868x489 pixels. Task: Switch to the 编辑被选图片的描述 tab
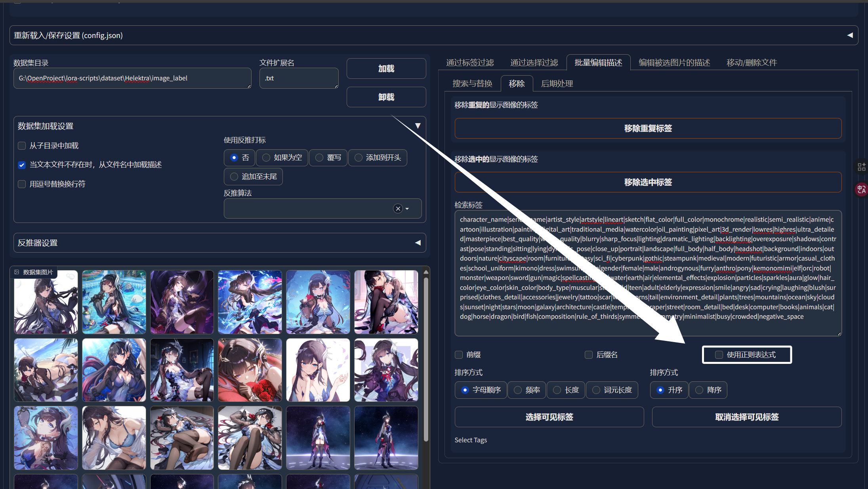[x=674, y=63]
